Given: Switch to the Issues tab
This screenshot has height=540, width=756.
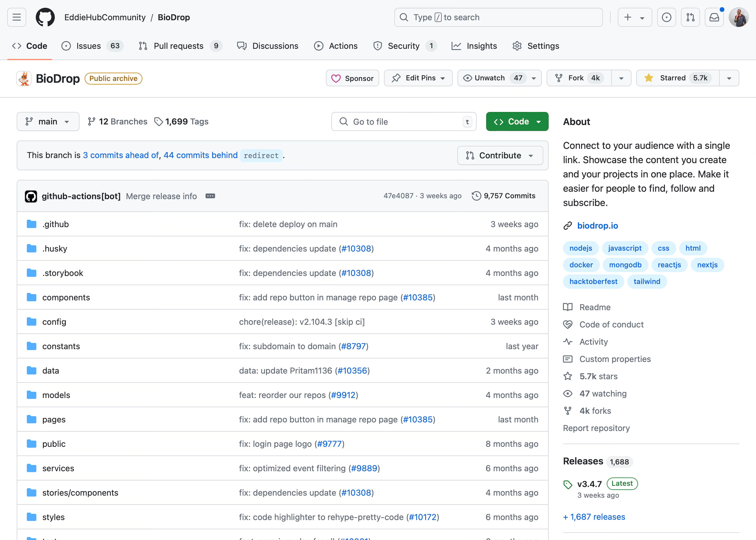Looking at the screenshot, I should point(92,46).
